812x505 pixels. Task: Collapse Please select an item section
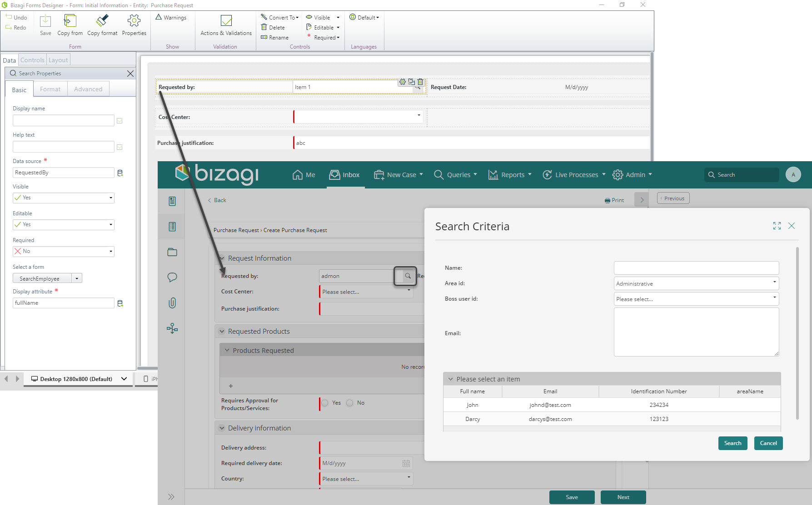[451, 379]
